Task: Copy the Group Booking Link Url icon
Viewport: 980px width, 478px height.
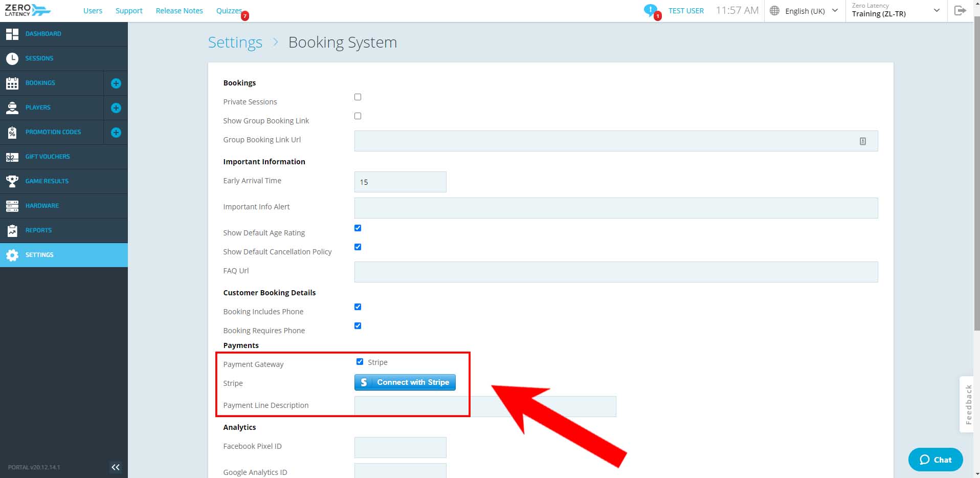Action: [x=863, y=141]
